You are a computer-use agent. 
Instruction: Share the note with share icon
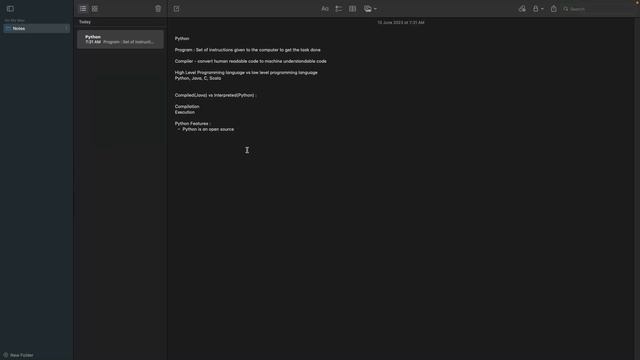coord(553,9)
